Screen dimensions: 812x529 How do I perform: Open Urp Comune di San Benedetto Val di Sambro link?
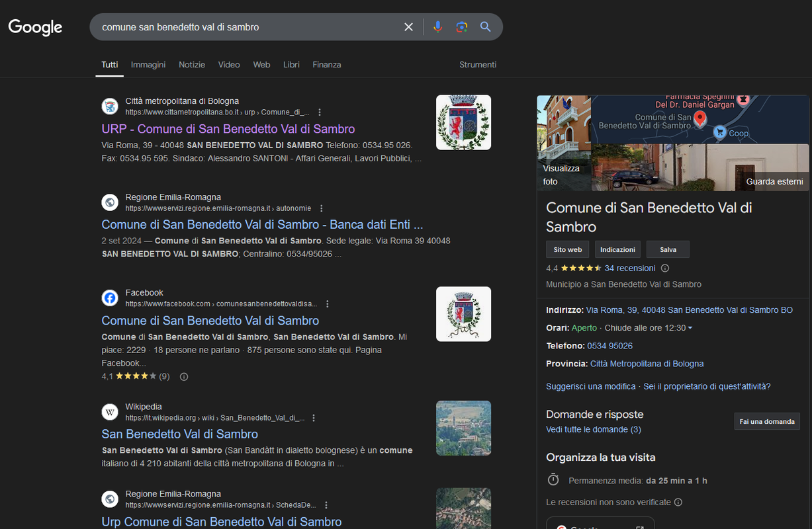pyautogui.click(x=222, y=522)
